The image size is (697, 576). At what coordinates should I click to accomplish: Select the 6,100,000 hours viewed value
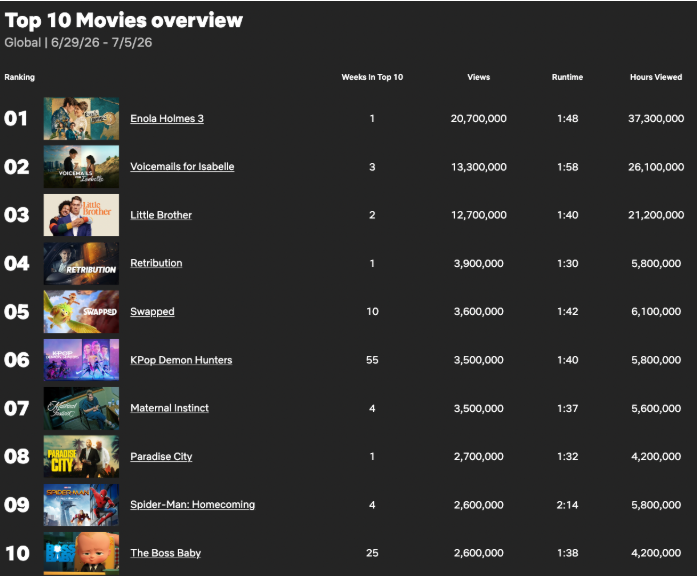coord(656,312)
